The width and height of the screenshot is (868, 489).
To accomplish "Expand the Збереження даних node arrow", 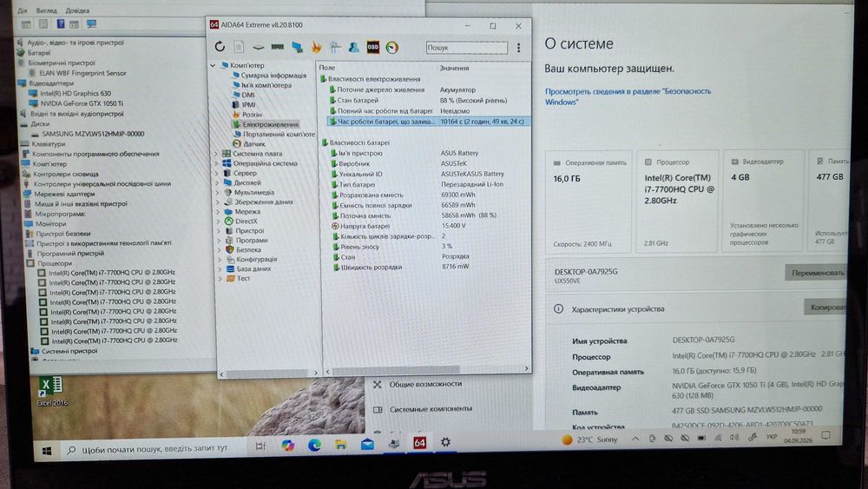I will [218, 202].
